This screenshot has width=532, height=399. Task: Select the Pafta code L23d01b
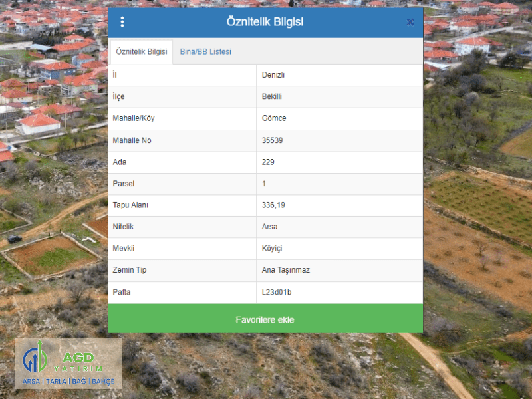277,292
